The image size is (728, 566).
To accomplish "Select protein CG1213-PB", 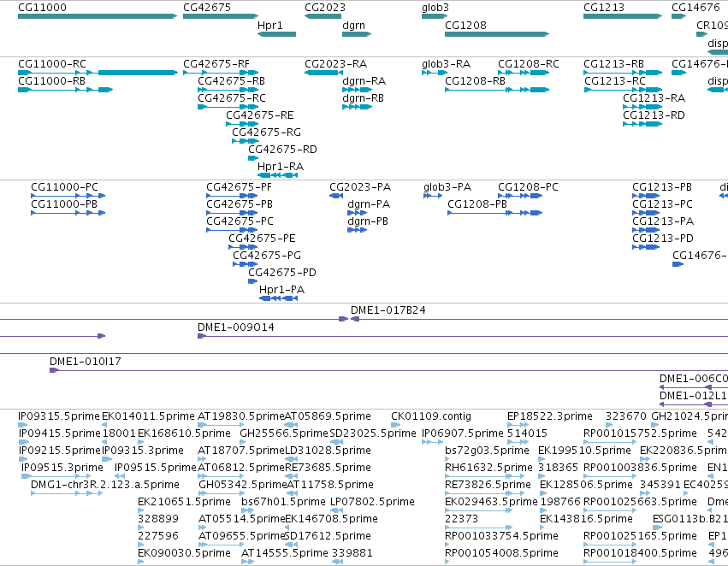I will [x=662, y=187].
